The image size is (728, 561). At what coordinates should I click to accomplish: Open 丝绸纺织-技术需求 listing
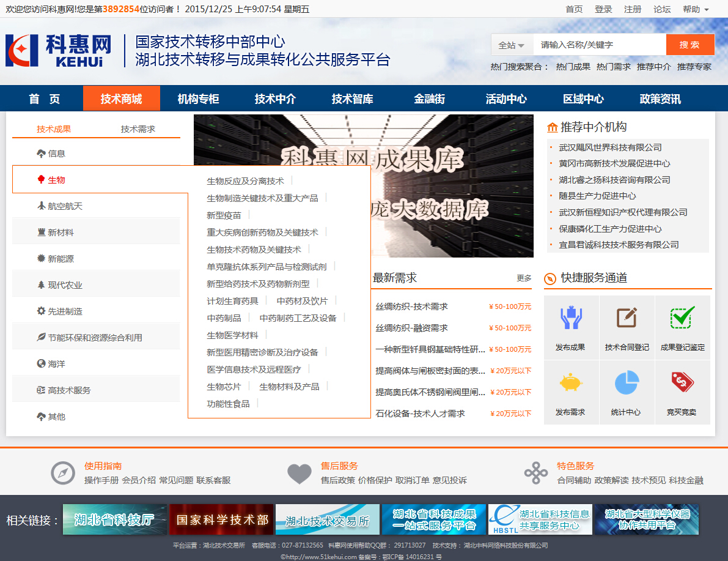coord(411,307)
